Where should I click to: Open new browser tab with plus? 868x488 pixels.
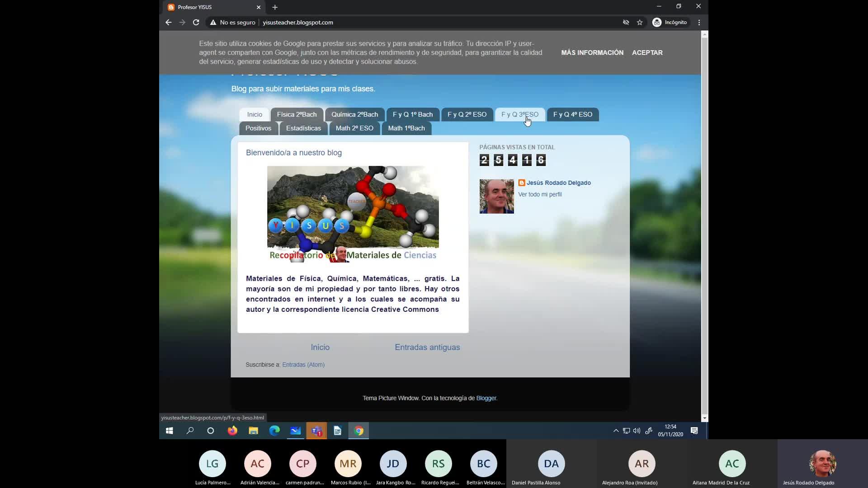pyautogui.click(x=275, y=7)
